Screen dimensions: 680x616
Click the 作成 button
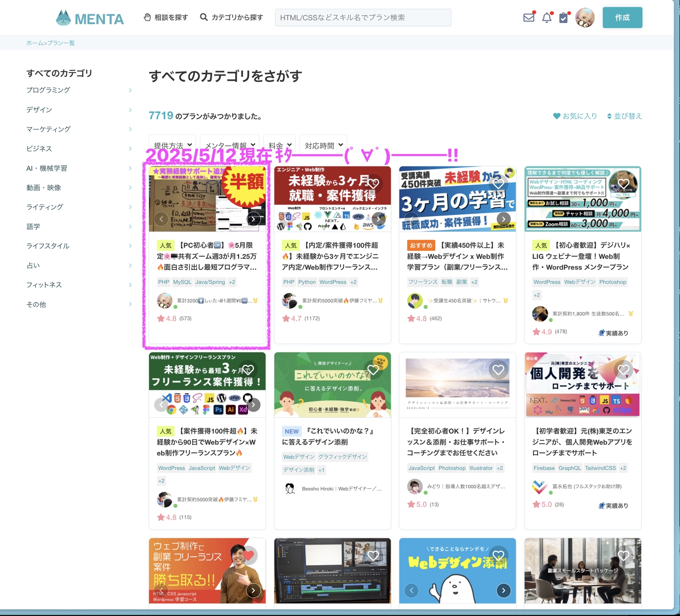(x=622, y=17)
